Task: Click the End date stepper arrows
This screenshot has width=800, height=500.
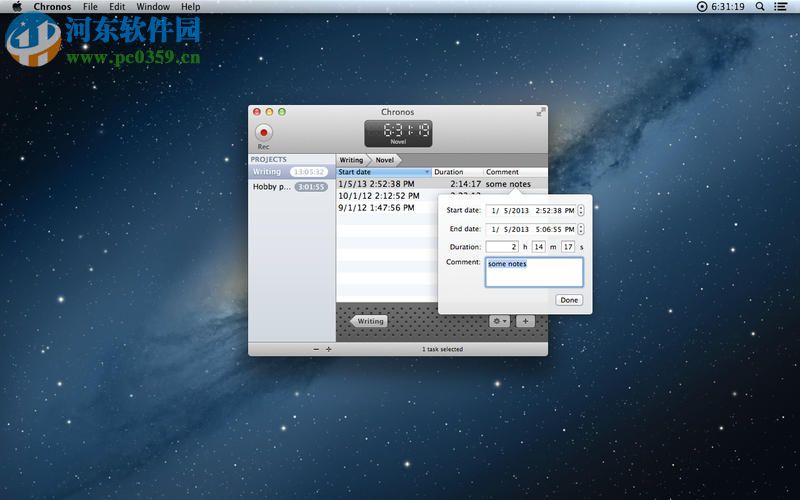Action: click(581, 229)
